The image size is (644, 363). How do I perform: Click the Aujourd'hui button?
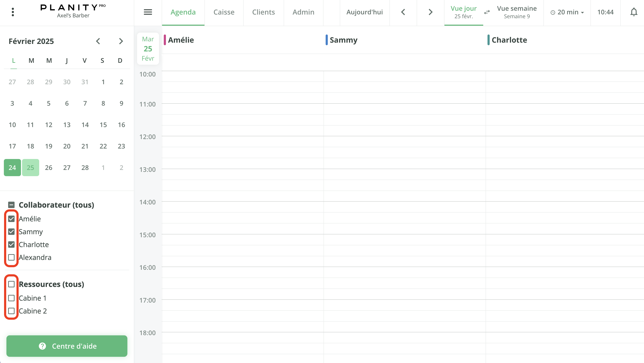tap(364, 12)
